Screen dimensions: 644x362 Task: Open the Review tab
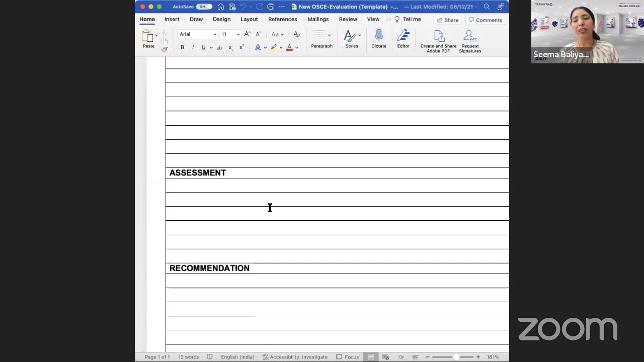(x=348, y=19)
